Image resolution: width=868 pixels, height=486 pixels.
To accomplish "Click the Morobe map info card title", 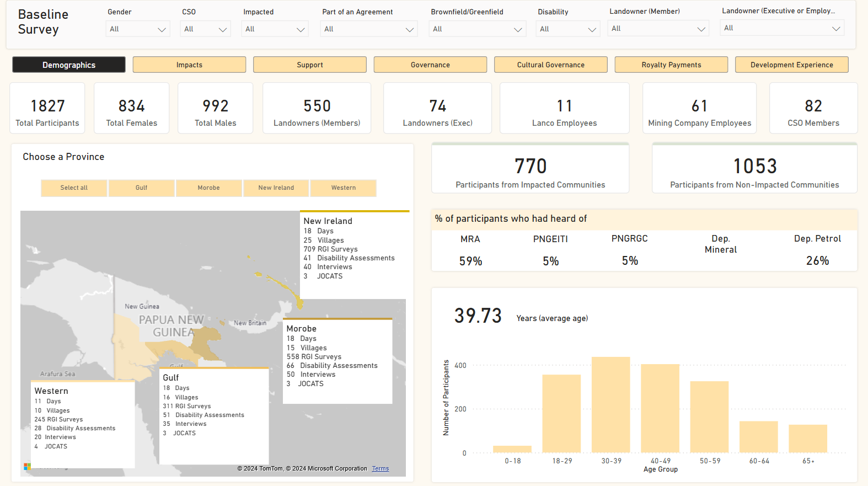I will (302, 329).
